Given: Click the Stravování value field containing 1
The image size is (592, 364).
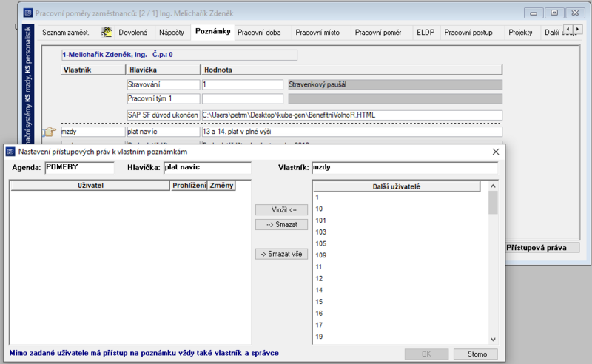Looking at the screenshot, I should 243,84.
